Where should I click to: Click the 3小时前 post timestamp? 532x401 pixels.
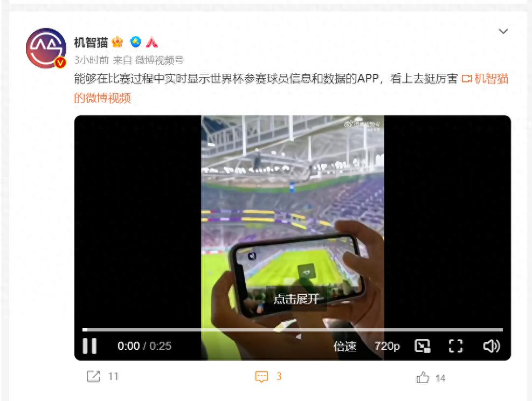point(91,60)
